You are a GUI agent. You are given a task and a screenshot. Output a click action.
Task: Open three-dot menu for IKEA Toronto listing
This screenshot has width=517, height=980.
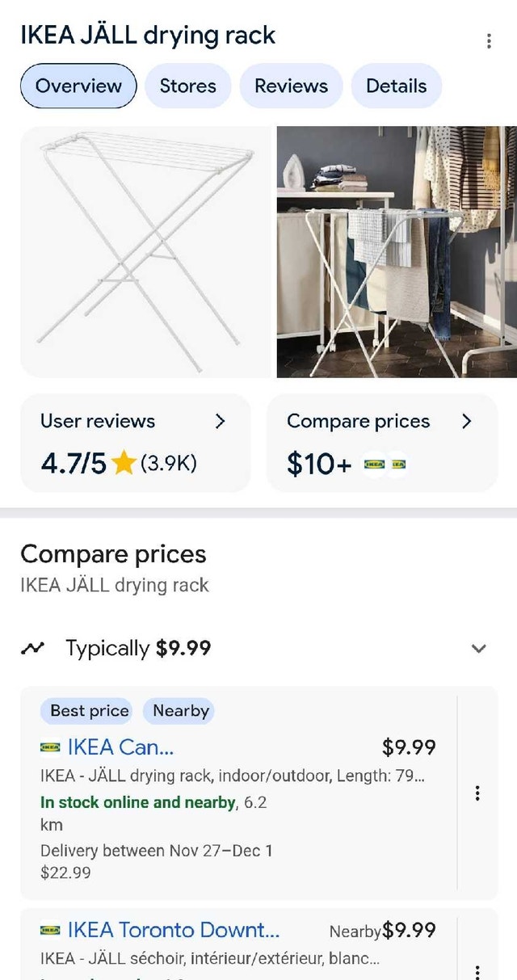pos(477,969)
